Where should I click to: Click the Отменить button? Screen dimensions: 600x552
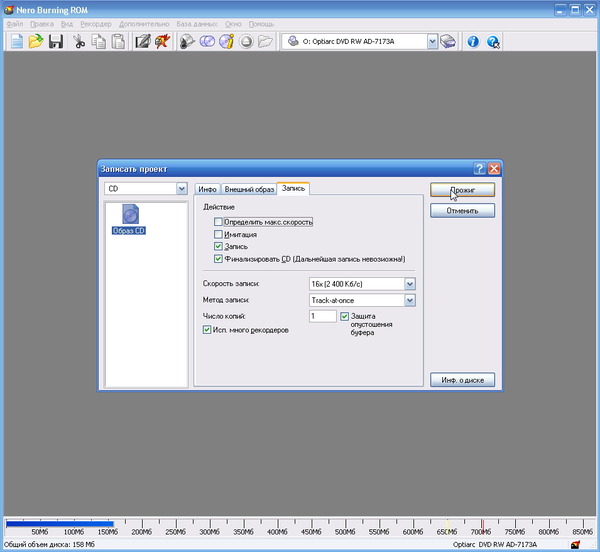click(462, 211)
